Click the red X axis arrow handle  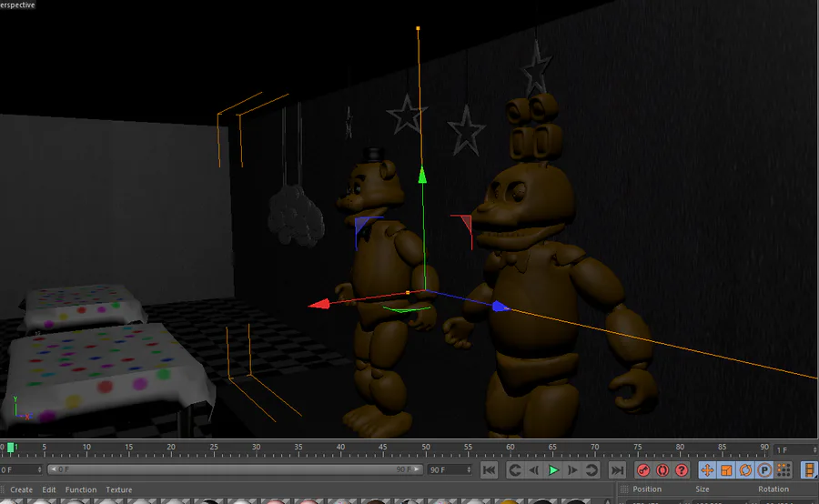(319, 304)
